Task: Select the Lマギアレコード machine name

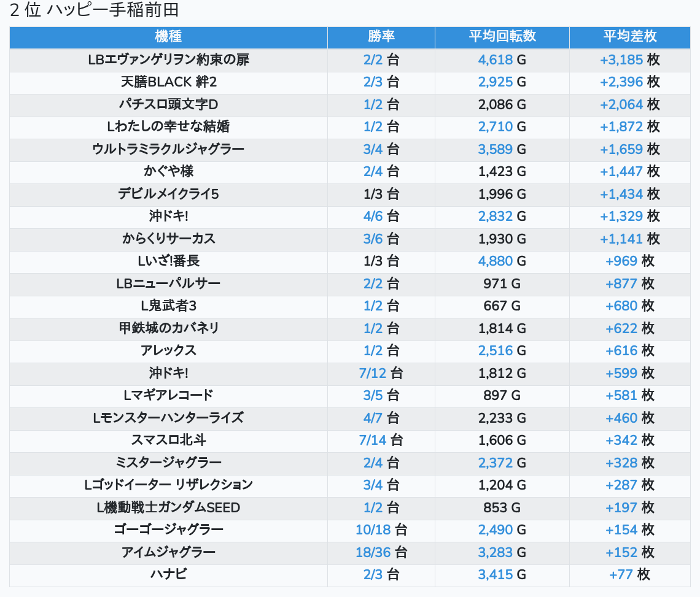Action: (168, 395)
